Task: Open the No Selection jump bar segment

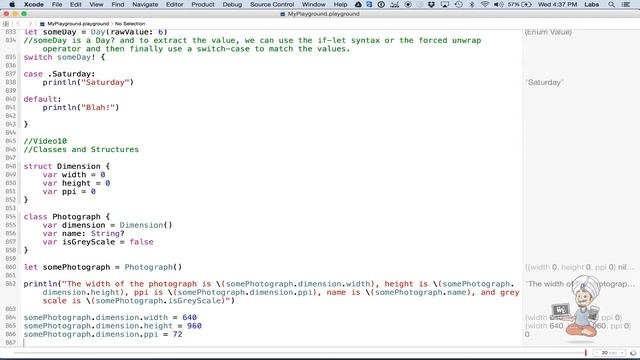Action: tap(130, 24)
